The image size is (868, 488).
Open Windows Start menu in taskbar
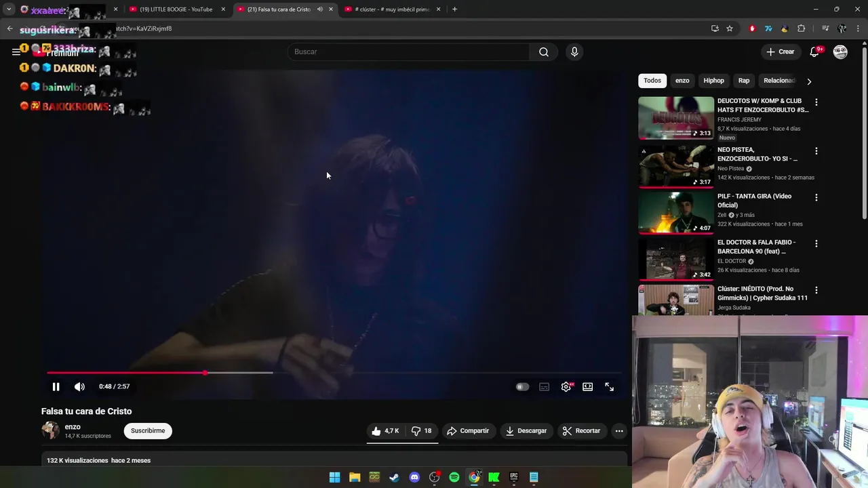pyautogui.click(x=334, y=477)
